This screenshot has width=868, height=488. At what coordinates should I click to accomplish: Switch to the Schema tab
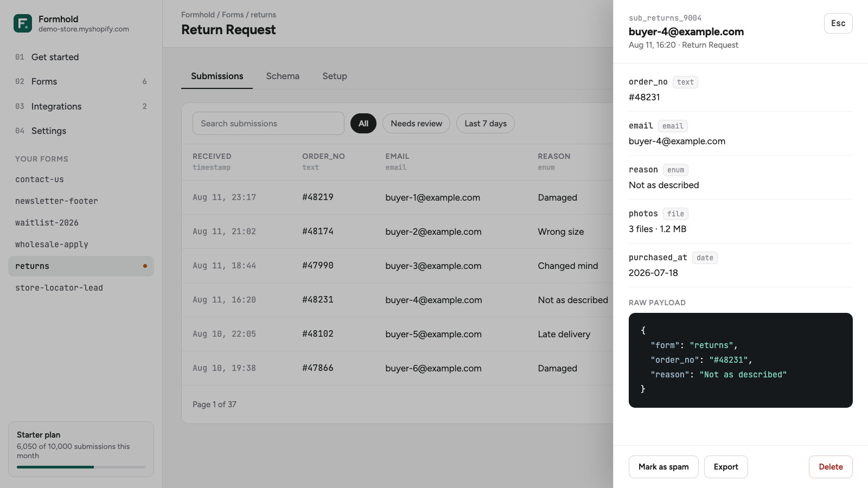(283, 76)
